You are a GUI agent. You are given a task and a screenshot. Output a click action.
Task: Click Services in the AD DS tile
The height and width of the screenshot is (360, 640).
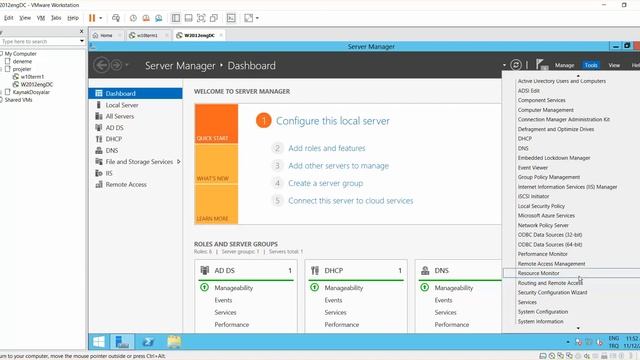(225, 312)
